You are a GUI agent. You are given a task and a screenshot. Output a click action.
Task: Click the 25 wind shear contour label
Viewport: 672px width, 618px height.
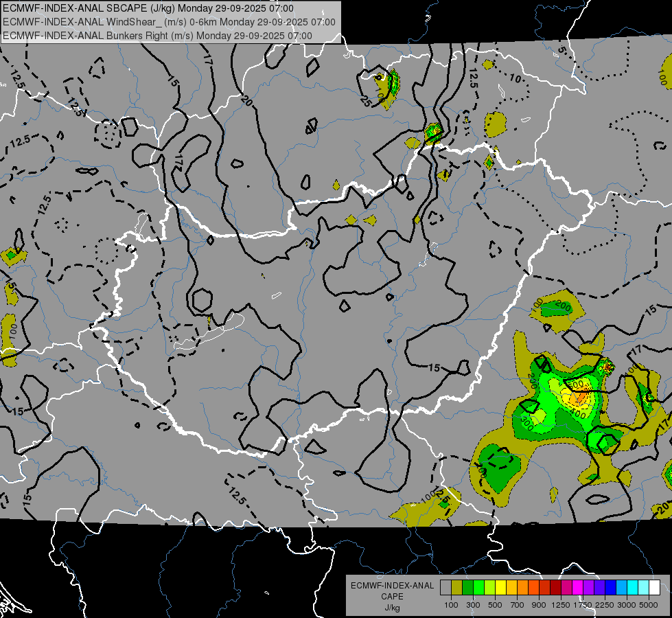366,102
